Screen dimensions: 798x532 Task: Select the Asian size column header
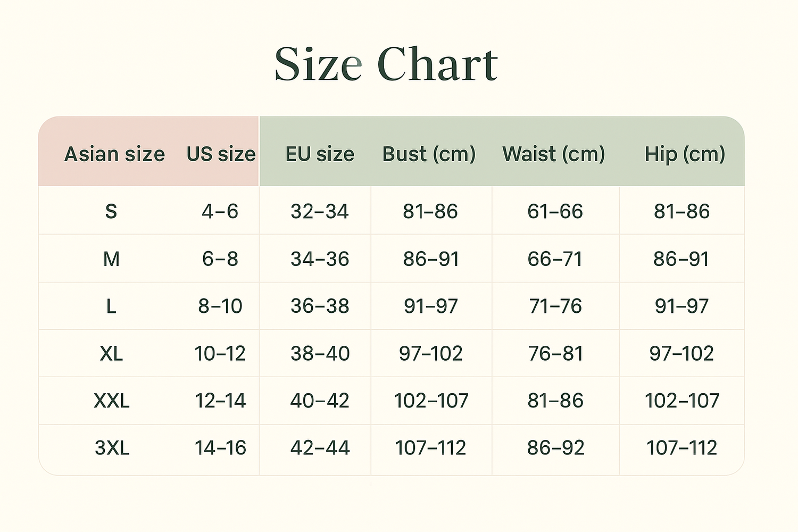[114, 154]
